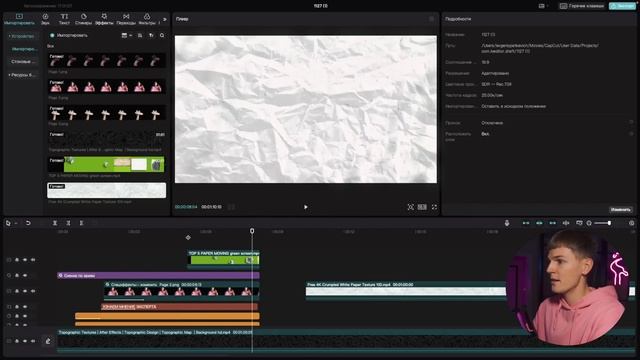Open the Текст tab
Viewport: 640px width, 360px height.
(64, 19)
